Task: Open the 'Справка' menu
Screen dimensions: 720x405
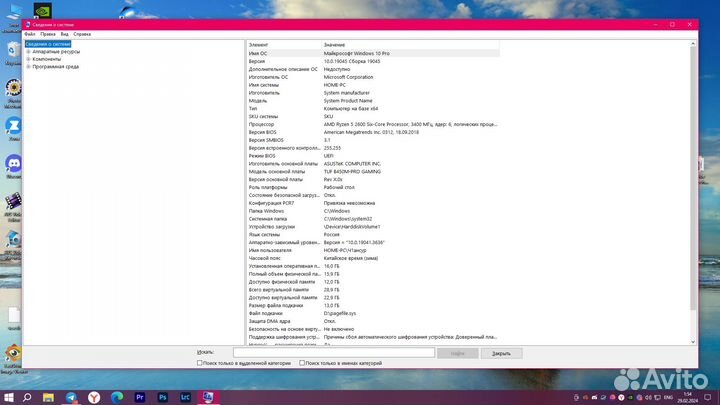Action: tap(81, 34)
